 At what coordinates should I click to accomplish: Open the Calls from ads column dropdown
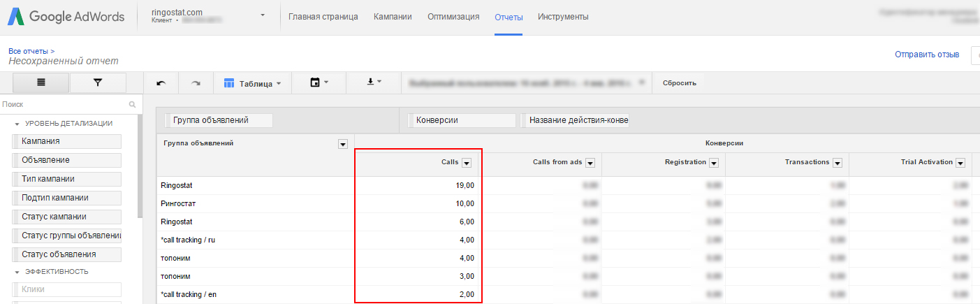tap(590, 163)
